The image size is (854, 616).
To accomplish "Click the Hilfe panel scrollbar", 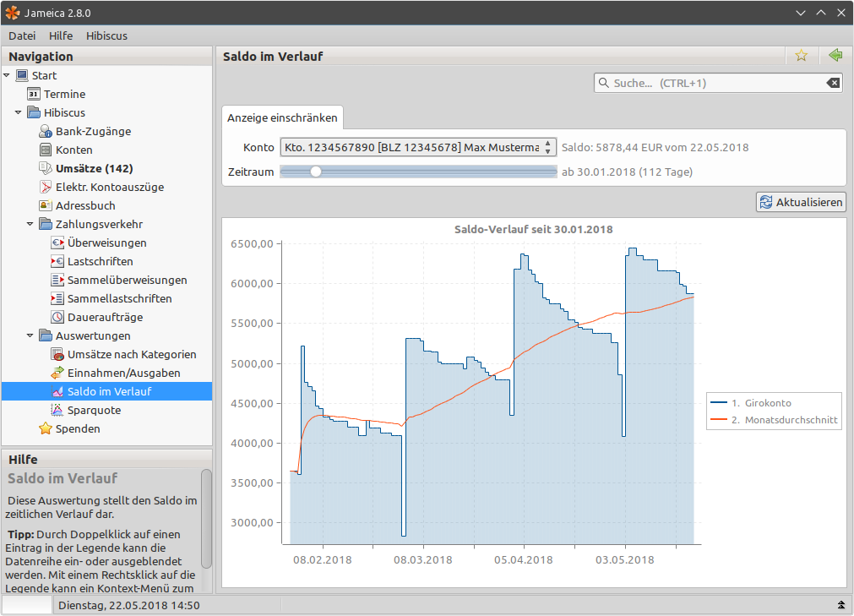I will (206, 519).
